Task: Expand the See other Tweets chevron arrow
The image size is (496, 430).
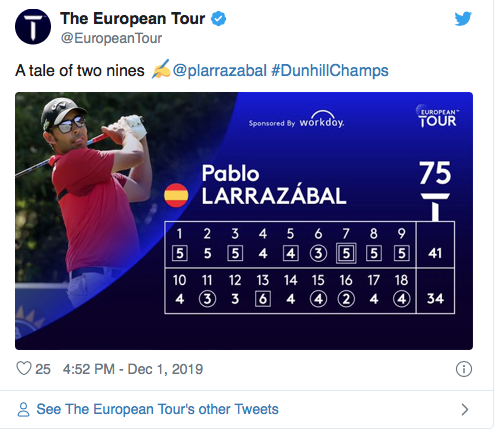Action: [465, 409]
